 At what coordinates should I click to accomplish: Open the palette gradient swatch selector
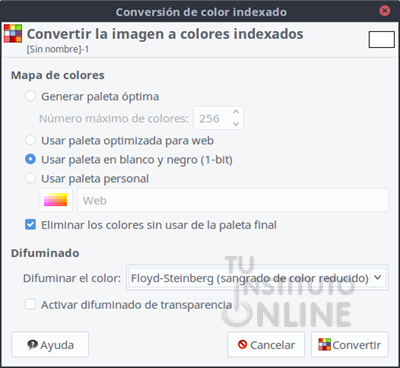click(x=56, y=200)
